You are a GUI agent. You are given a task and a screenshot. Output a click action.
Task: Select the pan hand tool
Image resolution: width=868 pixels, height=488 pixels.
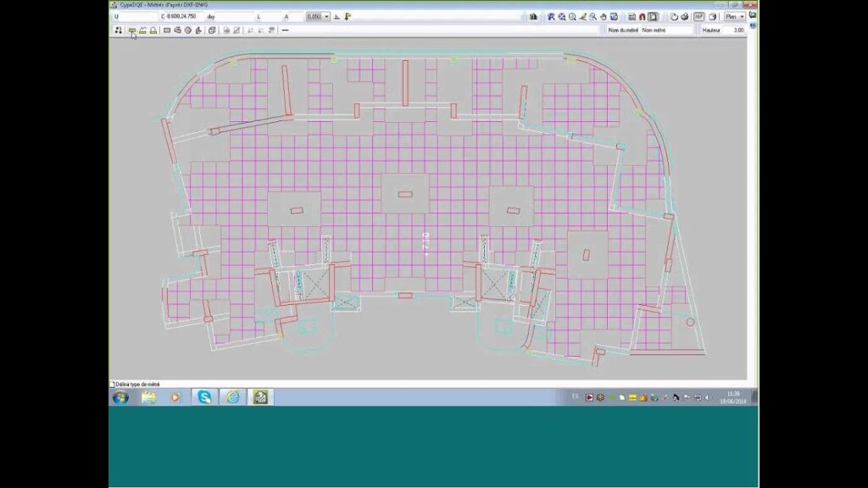[604, 16]
